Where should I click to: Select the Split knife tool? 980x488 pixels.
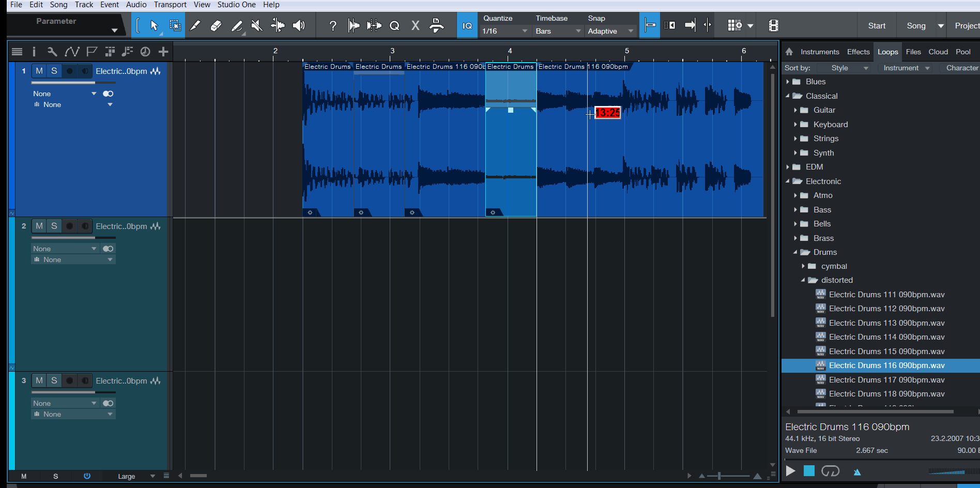tap(195, 25)
